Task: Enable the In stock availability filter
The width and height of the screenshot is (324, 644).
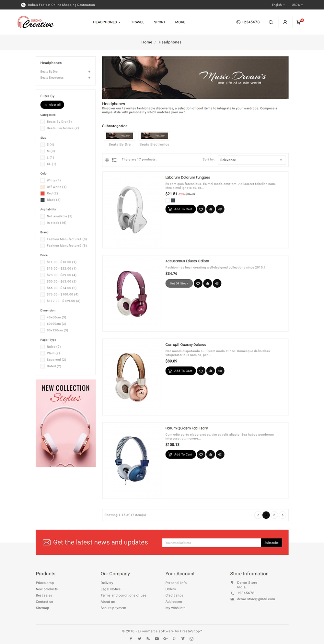Action: point(42,223)
